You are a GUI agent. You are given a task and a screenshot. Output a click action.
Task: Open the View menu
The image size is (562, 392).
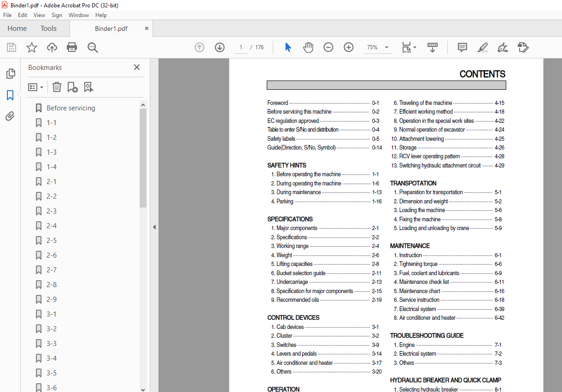coord(40,15)
